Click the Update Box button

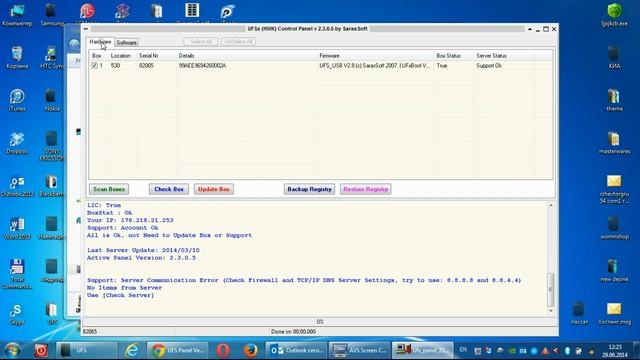click(x=213, y=189)
